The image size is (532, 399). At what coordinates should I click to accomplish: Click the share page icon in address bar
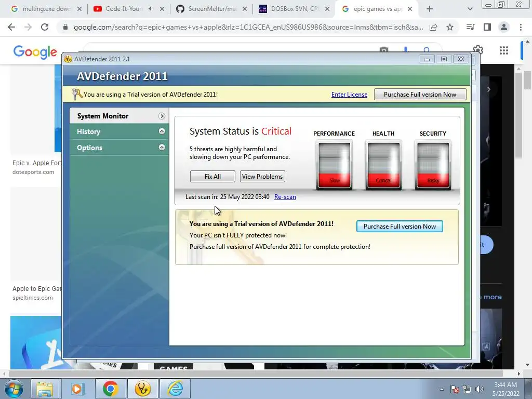[x=433, y=28]
